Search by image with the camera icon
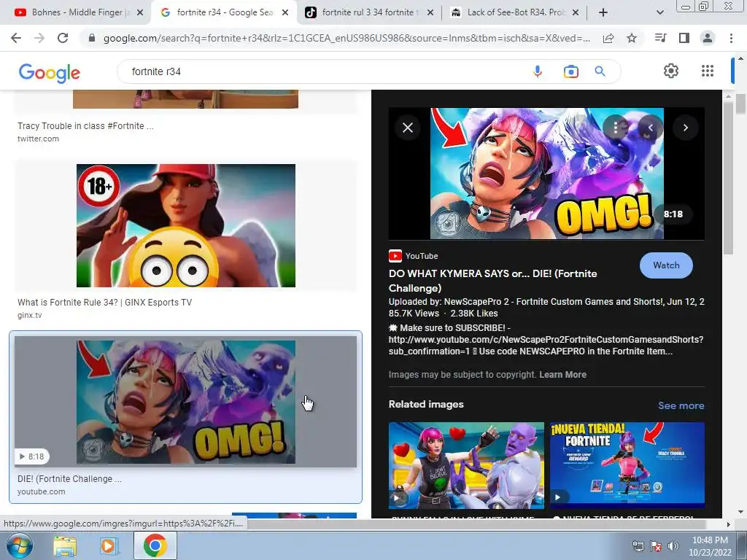Image resolution: width=747 pixels, height=560 pixels. [570, 71]
